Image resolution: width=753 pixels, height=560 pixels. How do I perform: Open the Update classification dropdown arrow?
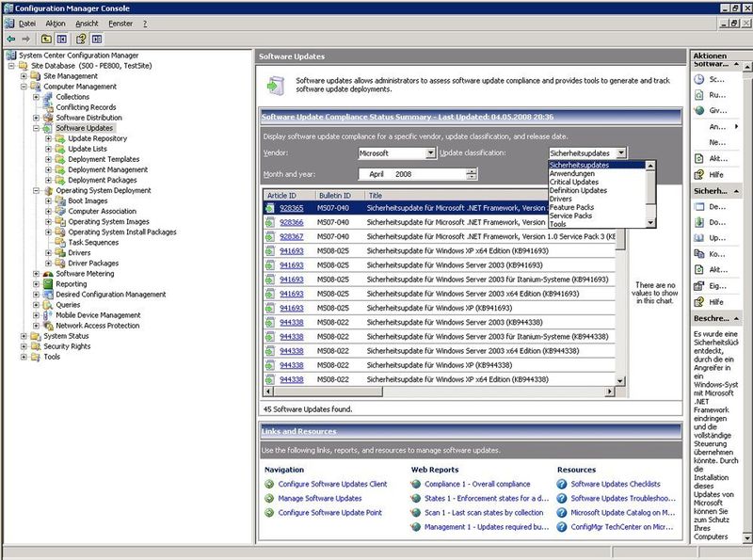621,153
